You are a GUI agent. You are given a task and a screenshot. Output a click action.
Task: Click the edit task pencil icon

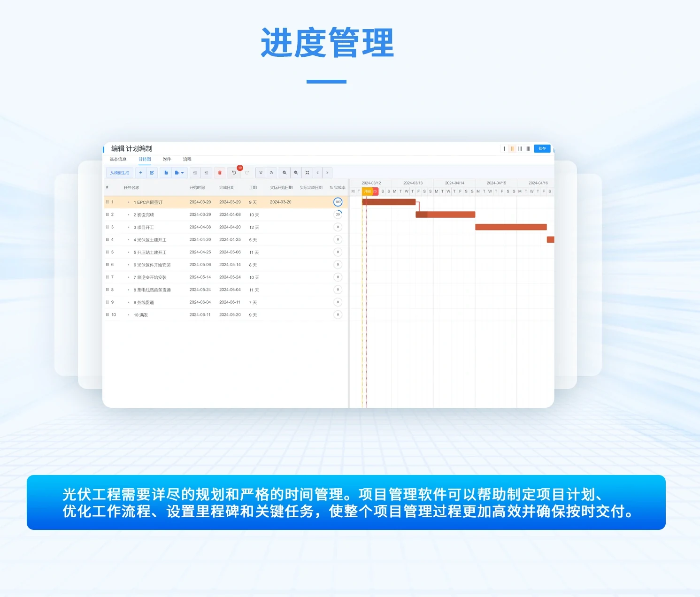click(152, 173)
